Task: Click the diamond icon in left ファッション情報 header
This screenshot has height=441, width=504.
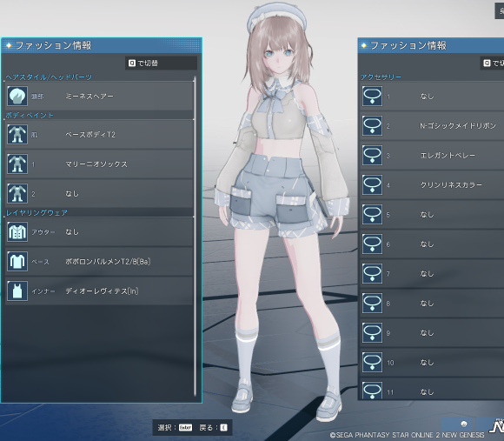Action: (x=9, y=46)
